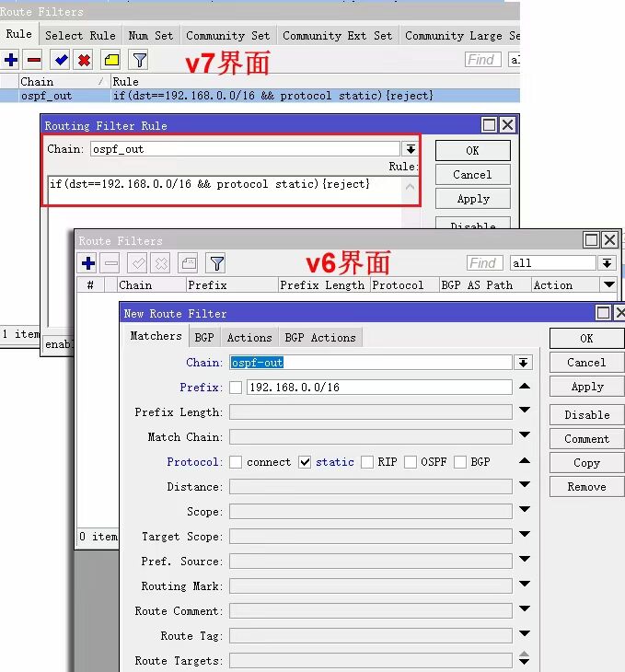Click the blue plus add icon in v6 Route Filters
Image resolution: width=625 pixels, height=672 pixels.
[x=88, y=263]
